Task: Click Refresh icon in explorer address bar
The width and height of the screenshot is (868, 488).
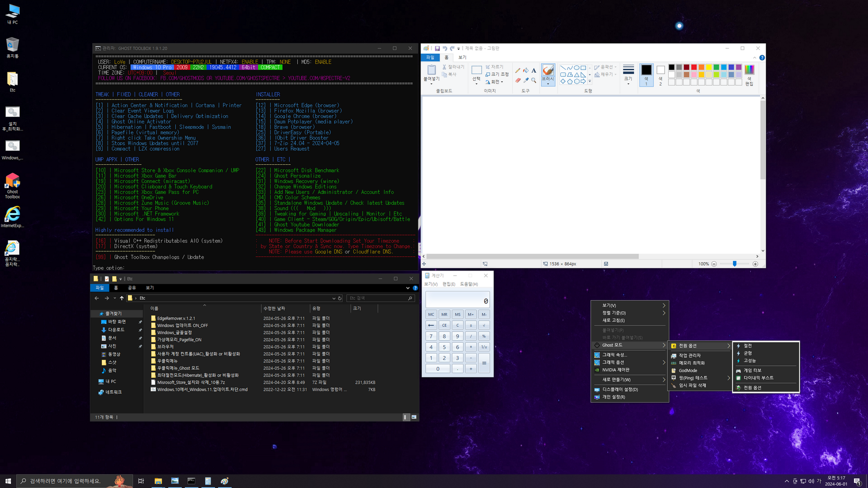Action: click(340, 298)
